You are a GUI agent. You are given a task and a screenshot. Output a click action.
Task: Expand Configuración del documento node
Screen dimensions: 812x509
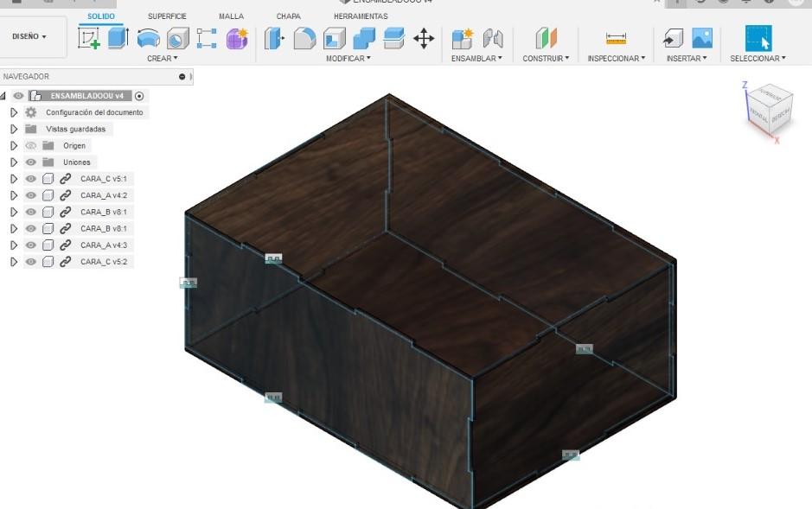tap(14, 112)
